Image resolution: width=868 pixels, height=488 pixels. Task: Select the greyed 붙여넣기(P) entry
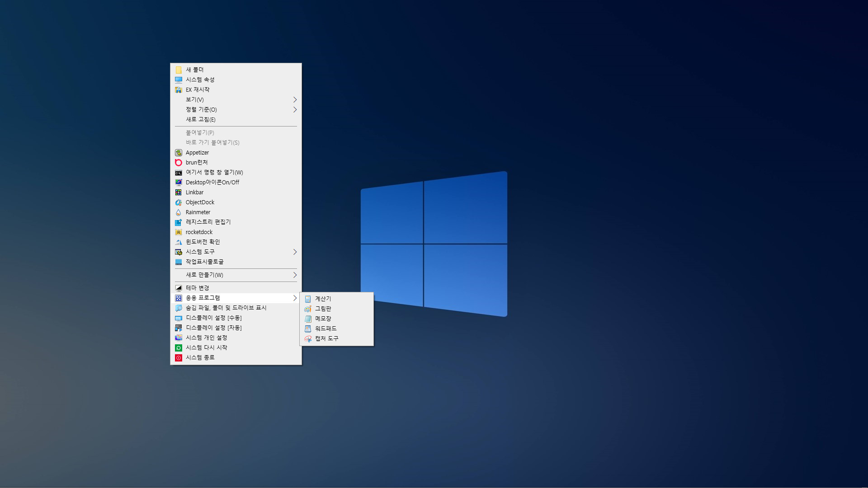[236, 132]
